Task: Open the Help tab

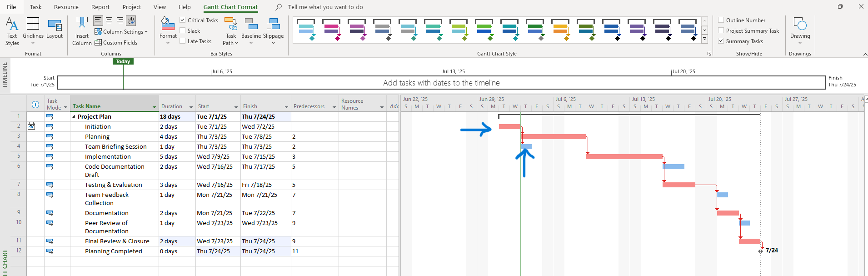Action: point(185,7)
